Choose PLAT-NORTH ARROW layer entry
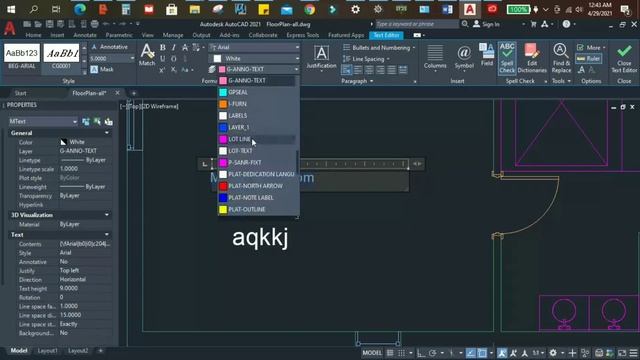 point(257,186)
